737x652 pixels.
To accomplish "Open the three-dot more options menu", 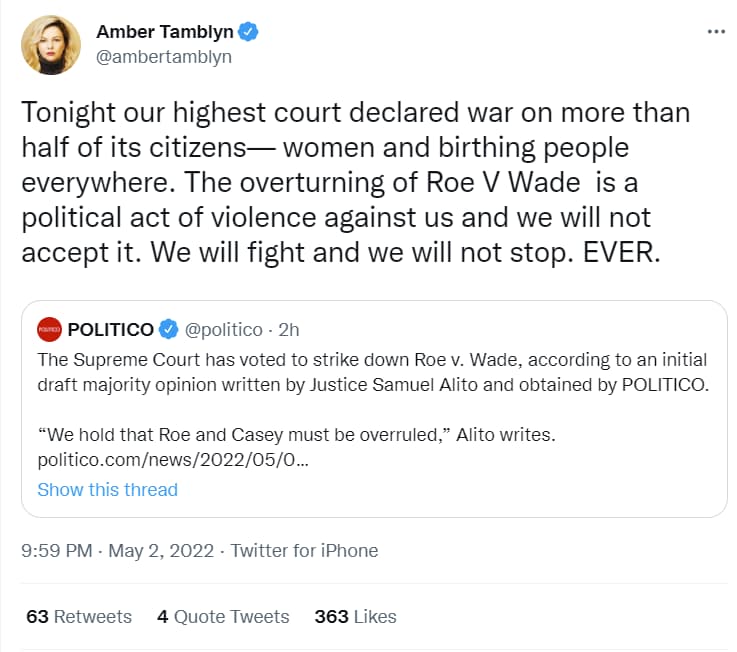I will coord(716,31).
